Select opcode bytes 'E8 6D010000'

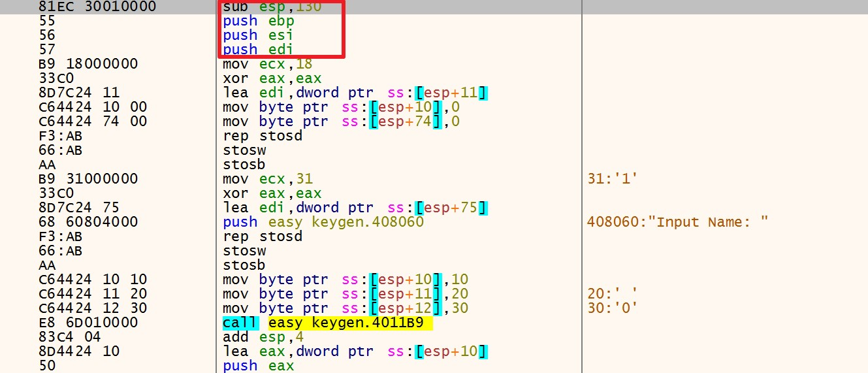(88, 323)
